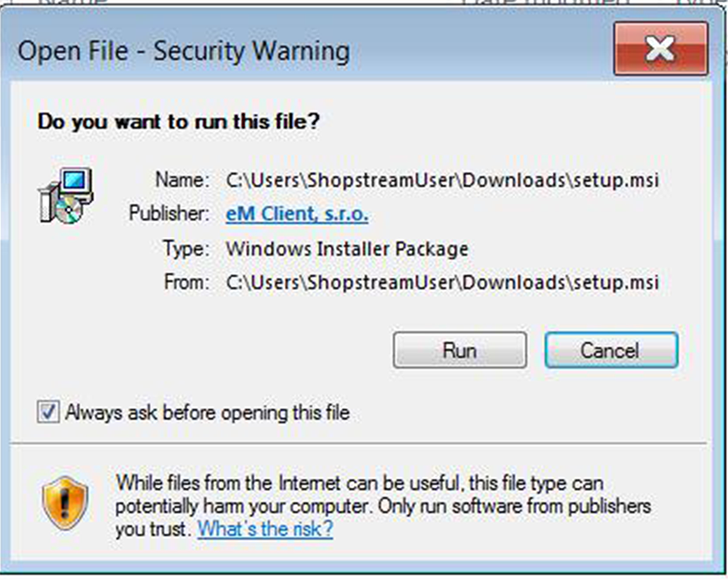Click the Do you want to run this file heading
Viewport: 728px width, 580px height.
[x=178, y=121]
